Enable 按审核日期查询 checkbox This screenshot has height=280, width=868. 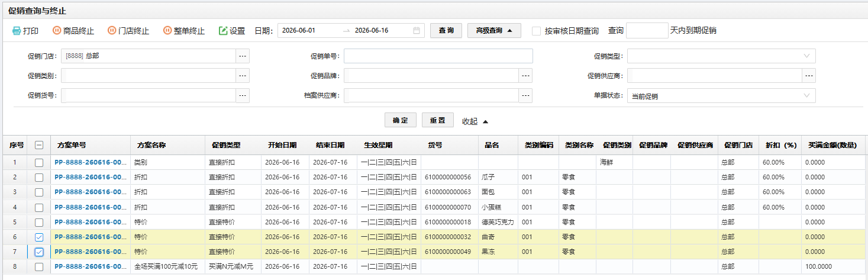(x=536, y=31)
